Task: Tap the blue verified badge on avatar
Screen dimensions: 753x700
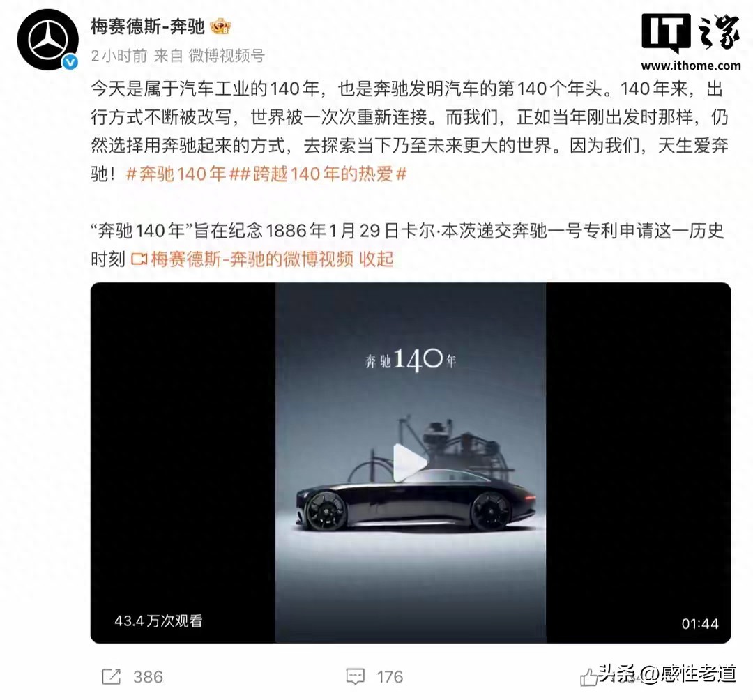Action: pos(70,63)
